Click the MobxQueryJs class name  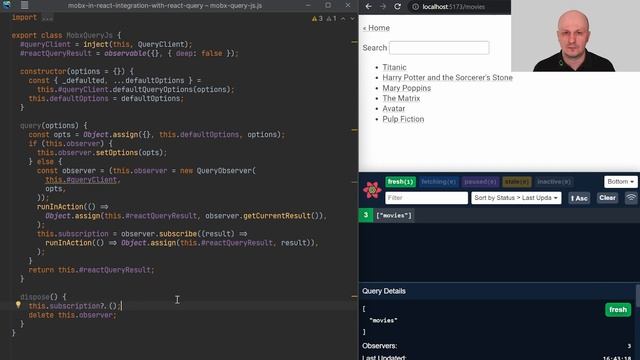click(89, 36)
